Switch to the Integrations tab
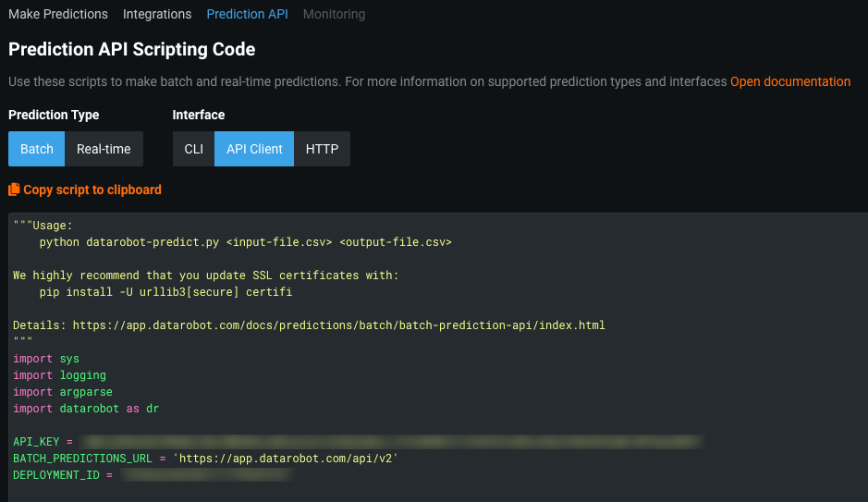The height and width of the screenshot is (502, 868). (x=157, y=14)
